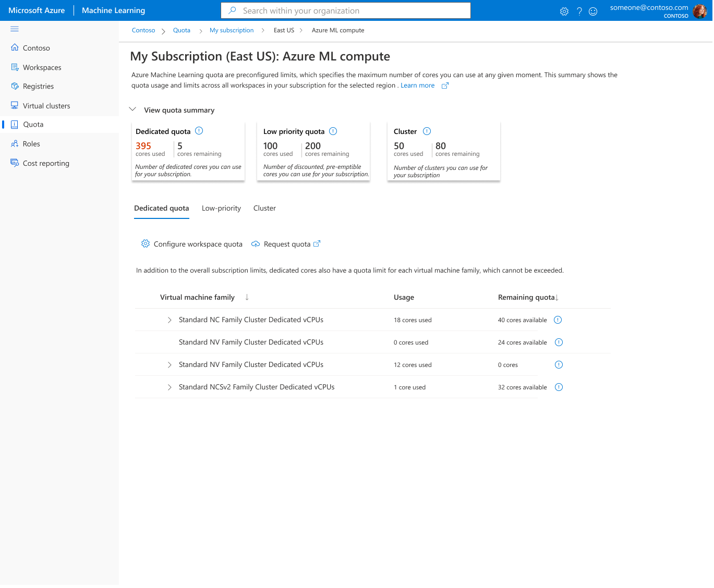Open the user avatar profile picture
The height and width of the screenshot is (588, 714).
(x=700, y=11)
